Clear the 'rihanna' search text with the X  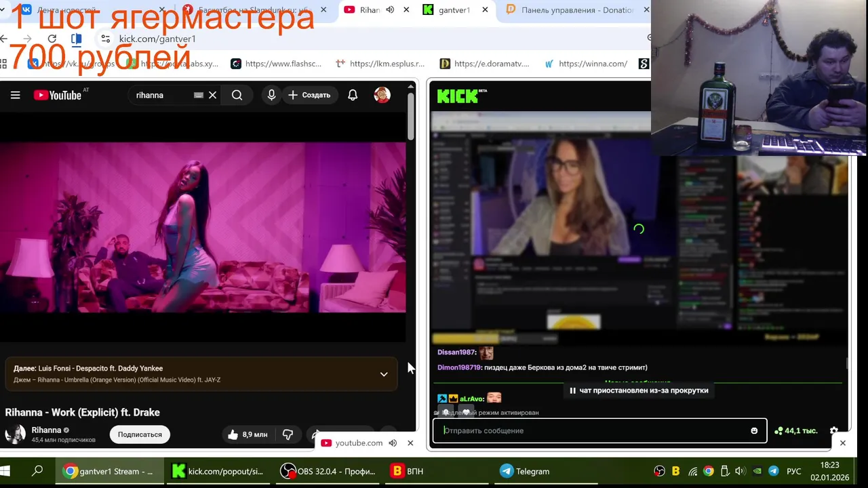pos(212,96)
